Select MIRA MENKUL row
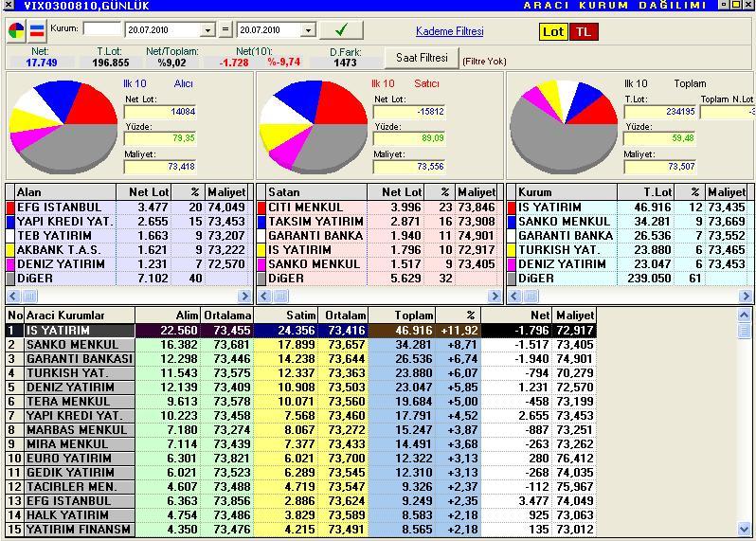This screenshot has width=756, height=541. [x=301, y=444]
